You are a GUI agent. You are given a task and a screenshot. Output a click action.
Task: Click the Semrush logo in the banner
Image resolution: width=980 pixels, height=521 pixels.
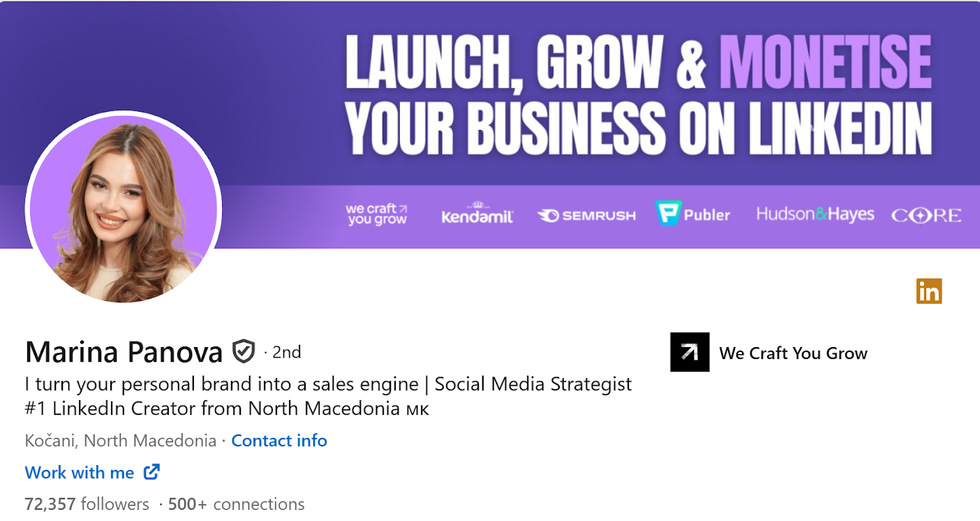pyautogui.click(x=586, y=216)
